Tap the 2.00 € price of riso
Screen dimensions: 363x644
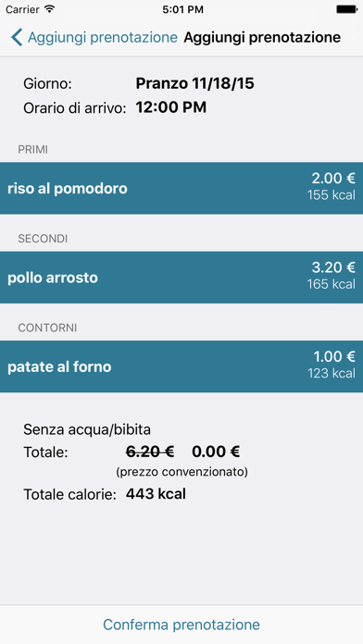click(333, 179)
